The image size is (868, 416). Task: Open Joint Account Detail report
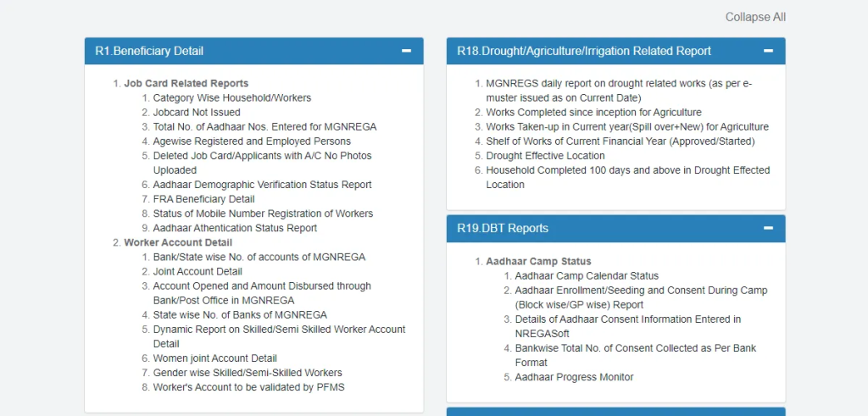198,271
